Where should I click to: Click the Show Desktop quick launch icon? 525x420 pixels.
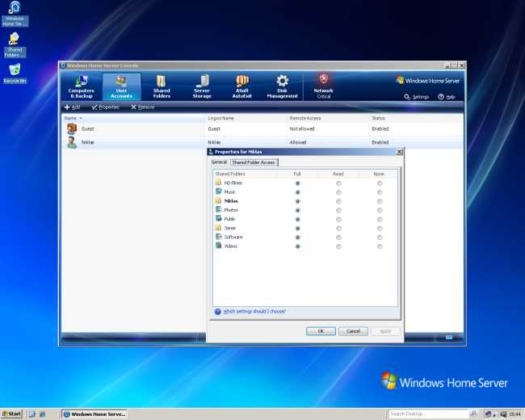[x=32, y=414]
